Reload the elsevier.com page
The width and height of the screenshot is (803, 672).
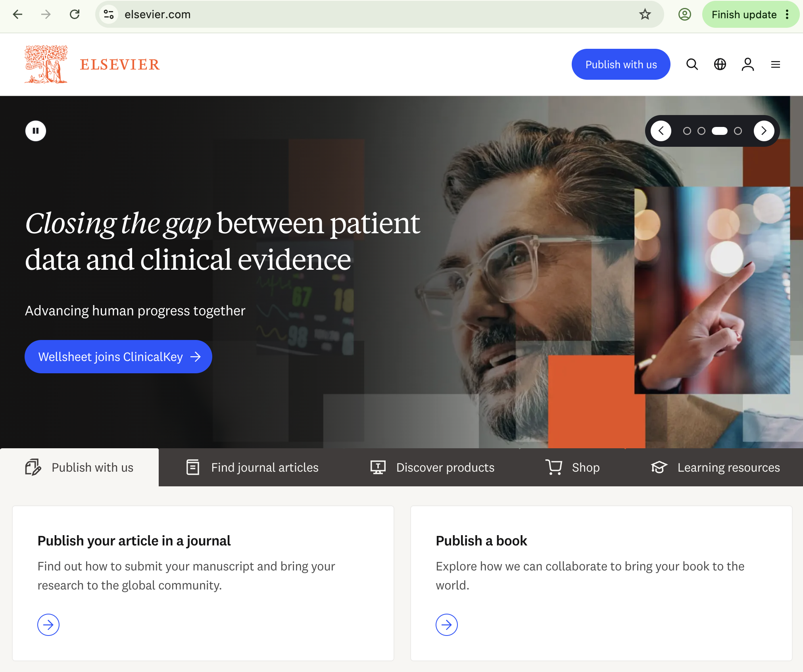pos(75,15)
